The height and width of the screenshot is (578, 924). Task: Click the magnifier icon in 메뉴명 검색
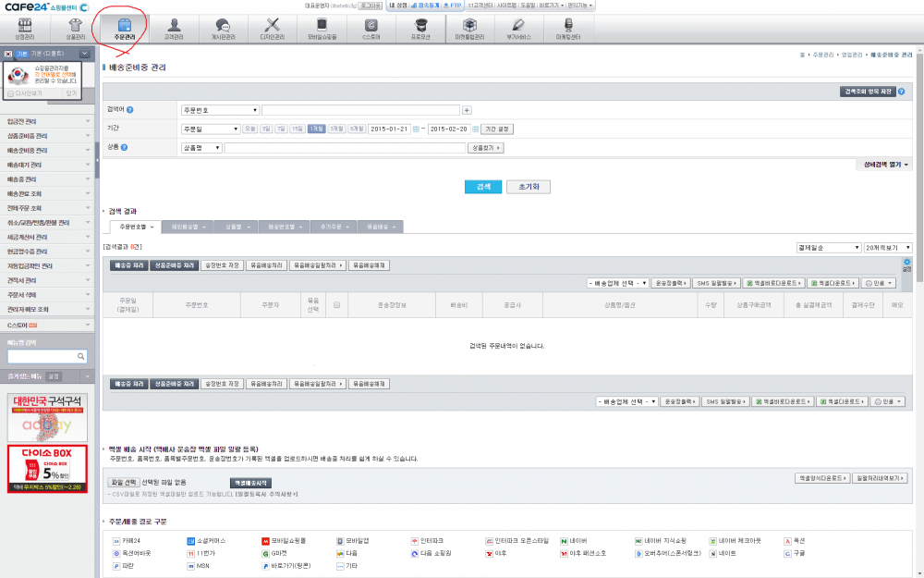coord(82,356)
